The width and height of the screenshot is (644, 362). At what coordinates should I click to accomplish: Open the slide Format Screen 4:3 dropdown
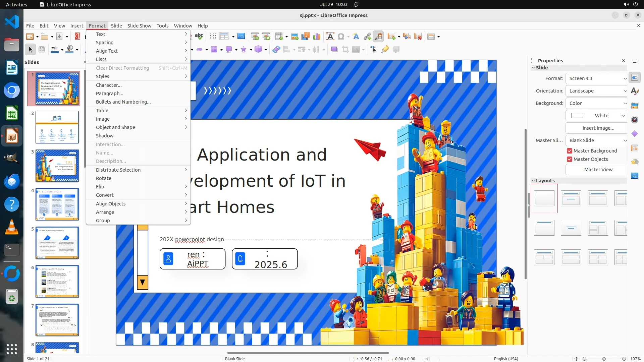coord(597,78)
